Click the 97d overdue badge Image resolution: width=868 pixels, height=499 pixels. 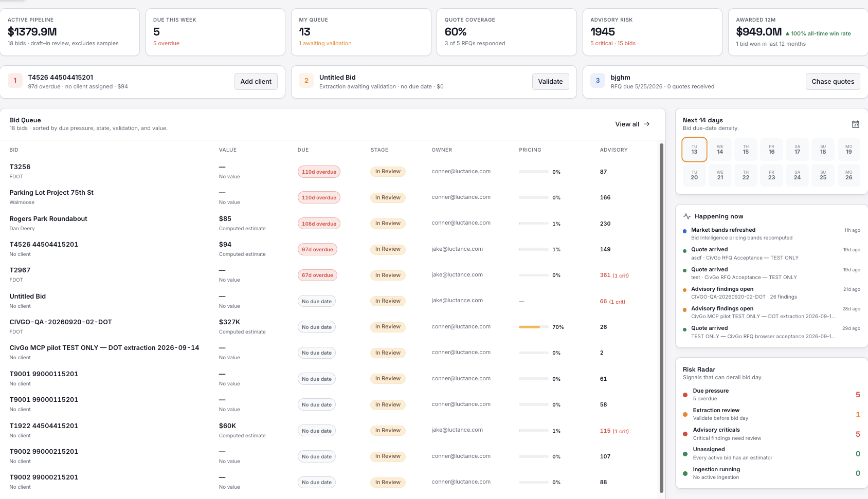click(x=317, y=249)
